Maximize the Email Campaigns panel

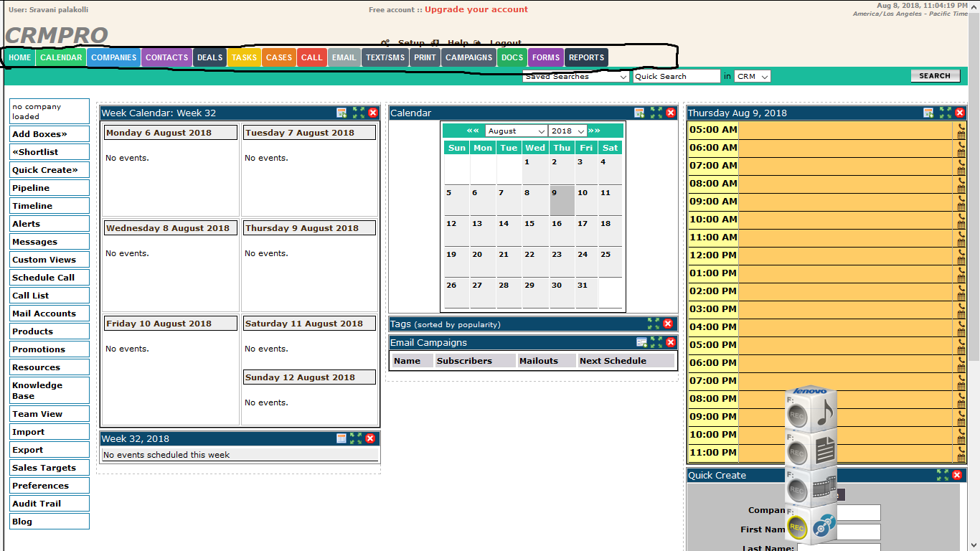tap(656, 342)
